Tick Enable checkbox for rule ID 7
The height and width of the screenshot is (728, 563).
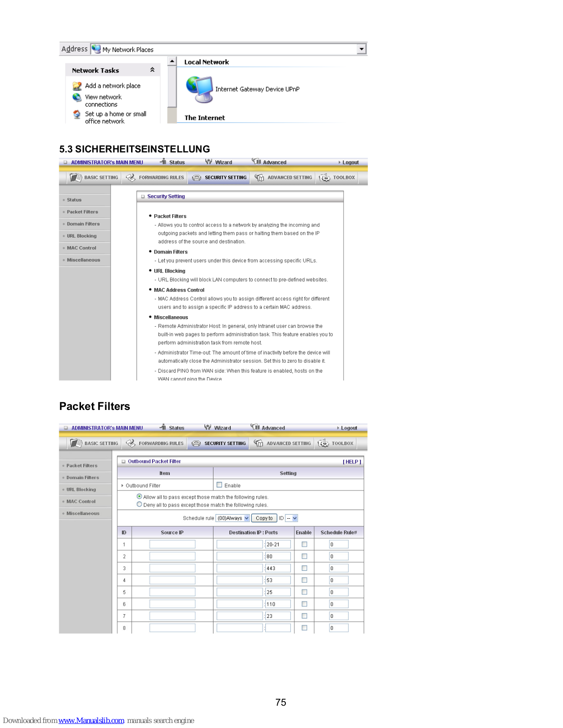pos(304,616)
